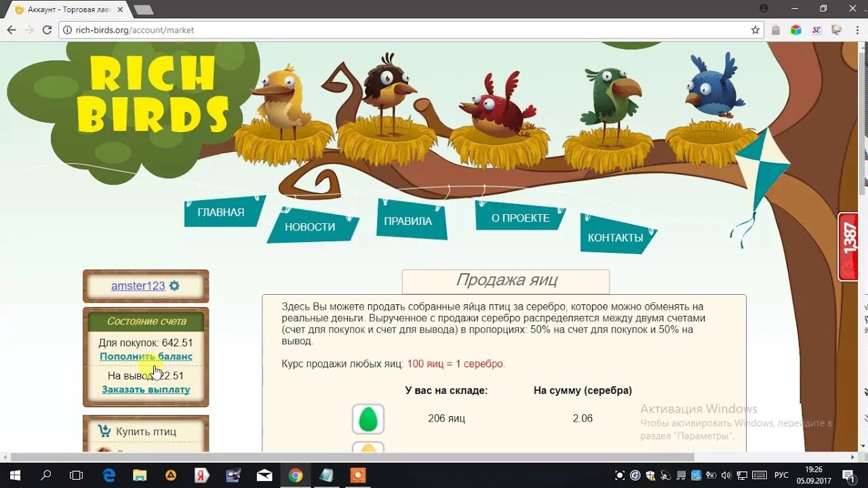
Task: Open the colorful cube extension icon
Action: [x=796, y=30]
